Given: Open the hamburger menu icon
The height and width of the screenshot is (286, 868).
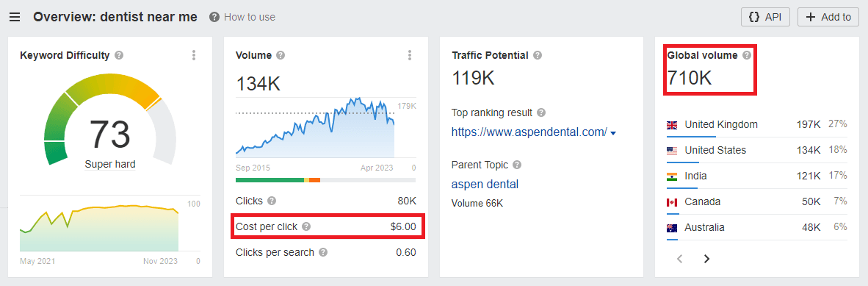Looking at the screenshot, I should click(x=15, y=17).
